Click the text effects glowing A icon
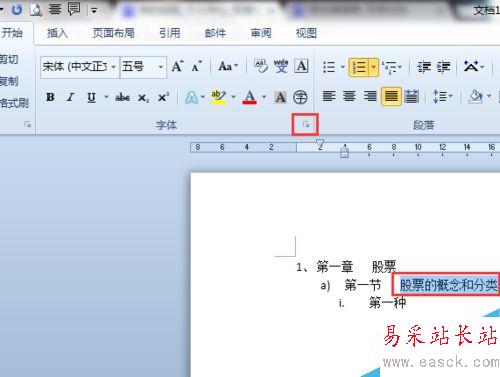The image size is (500, 377). coord(192,98)
